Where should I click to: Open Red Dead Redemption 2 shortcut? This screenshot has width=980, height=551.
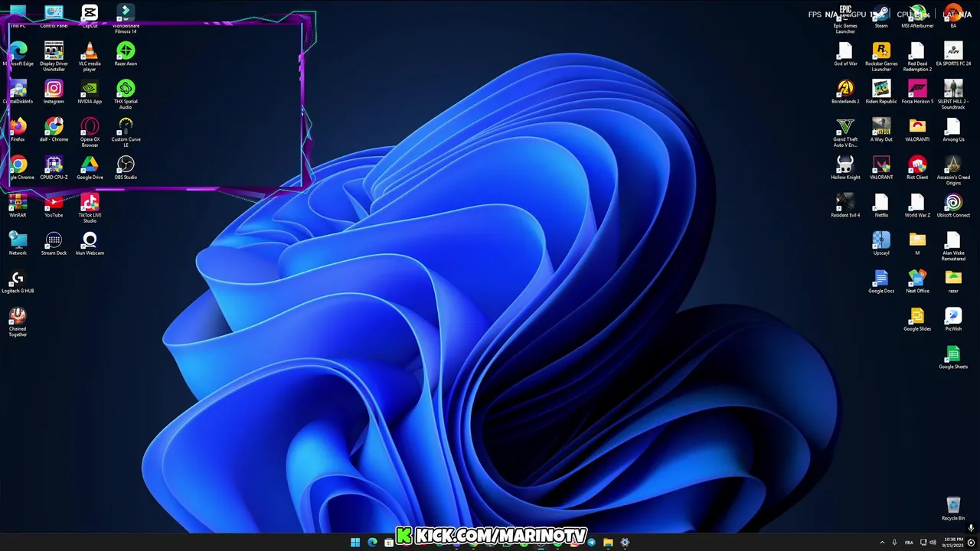[917, 57]
